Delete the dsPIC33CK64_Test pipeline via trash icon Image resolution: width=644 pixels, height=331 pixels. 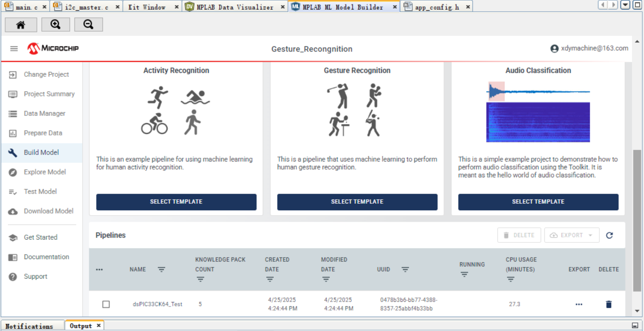609,304
